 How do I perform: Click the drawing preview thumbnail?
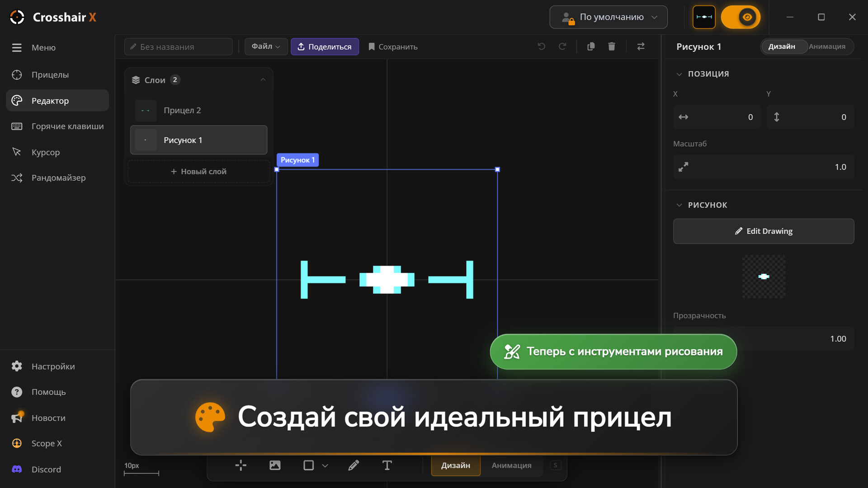tap(764, 277)
